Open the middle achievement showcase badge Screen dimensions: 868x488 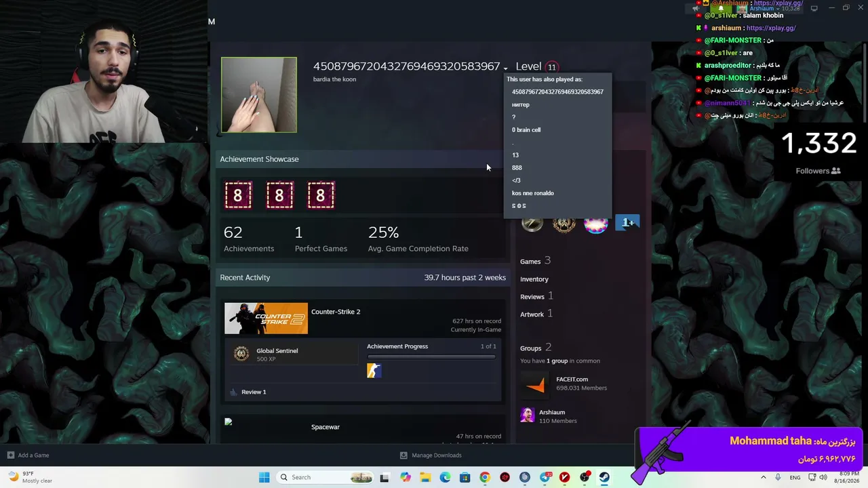(x=279, y=195)
